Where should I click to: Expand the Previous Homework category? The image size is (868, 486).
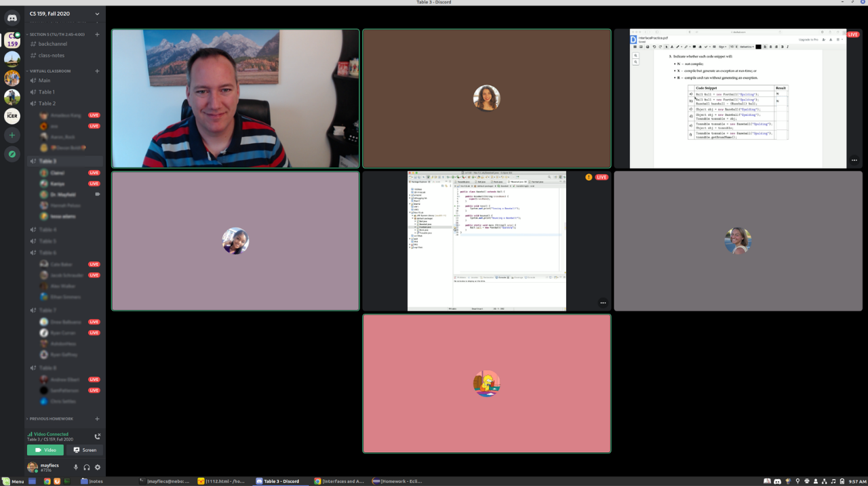(x=50, y=419)
